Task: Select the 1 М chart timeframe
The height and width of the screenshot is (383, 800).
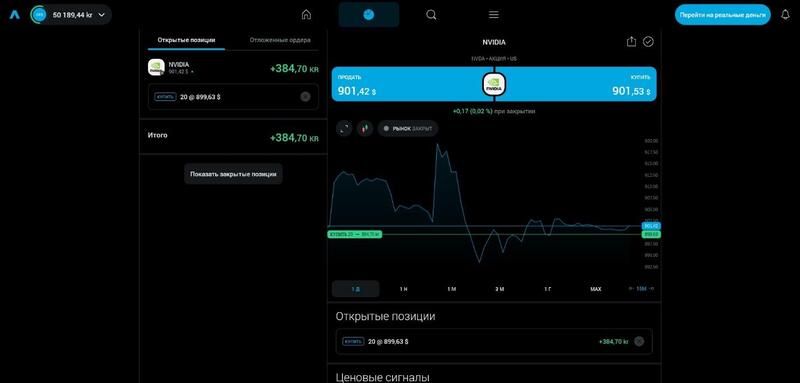Action: pyautogui.click(x=451, y=289)
